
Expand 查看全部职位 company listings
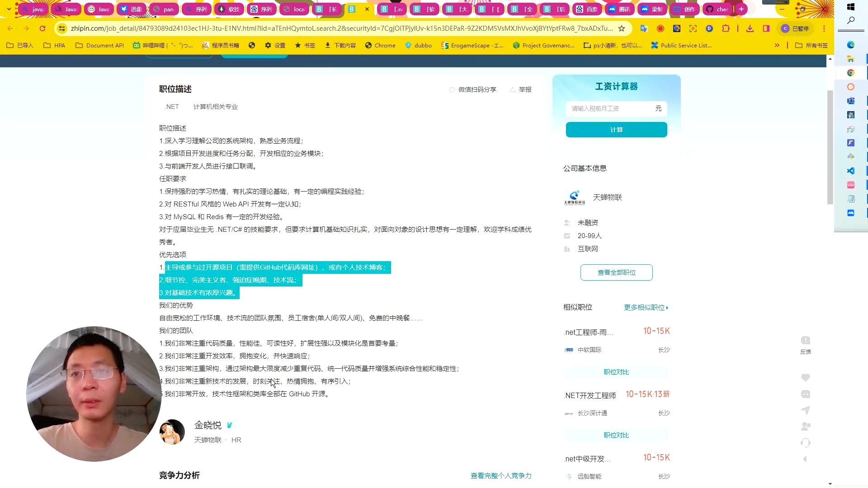[x=617, y=272]
